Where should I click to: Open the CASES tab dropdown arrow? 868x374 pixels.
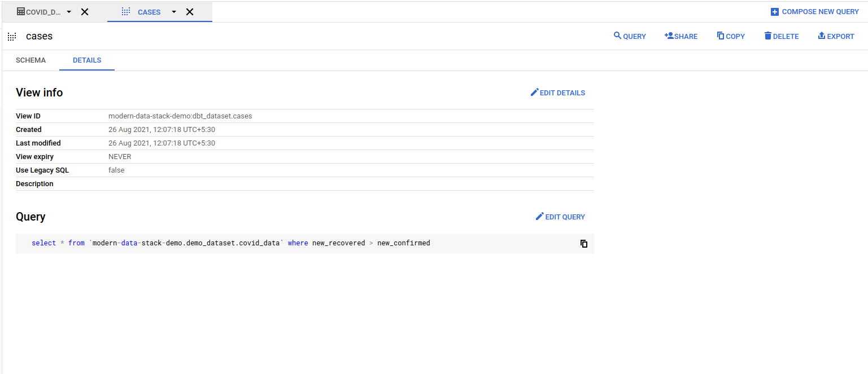tap(174, 12)
